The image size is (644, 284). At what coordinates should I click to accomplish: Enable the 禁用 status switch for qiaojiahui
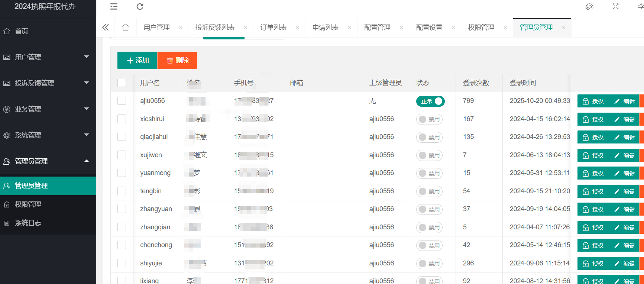(429, 137)
